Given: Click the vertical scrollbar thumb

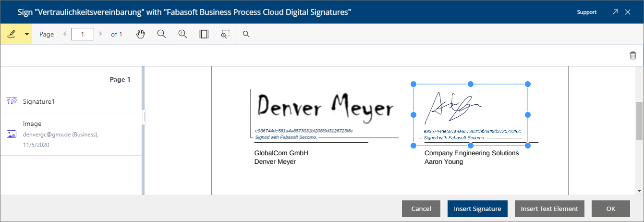Looking at the screenshot, I should click(x=639, y=122).
